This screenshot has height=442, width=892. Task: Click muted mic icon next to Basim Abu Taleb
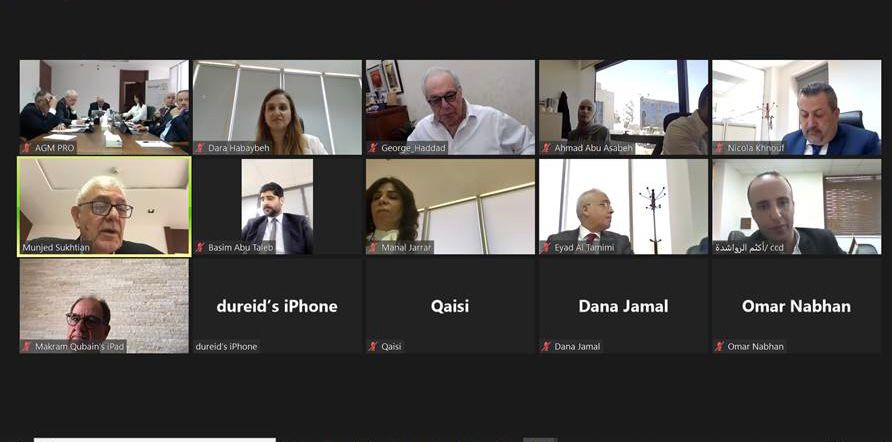(200, 247)
